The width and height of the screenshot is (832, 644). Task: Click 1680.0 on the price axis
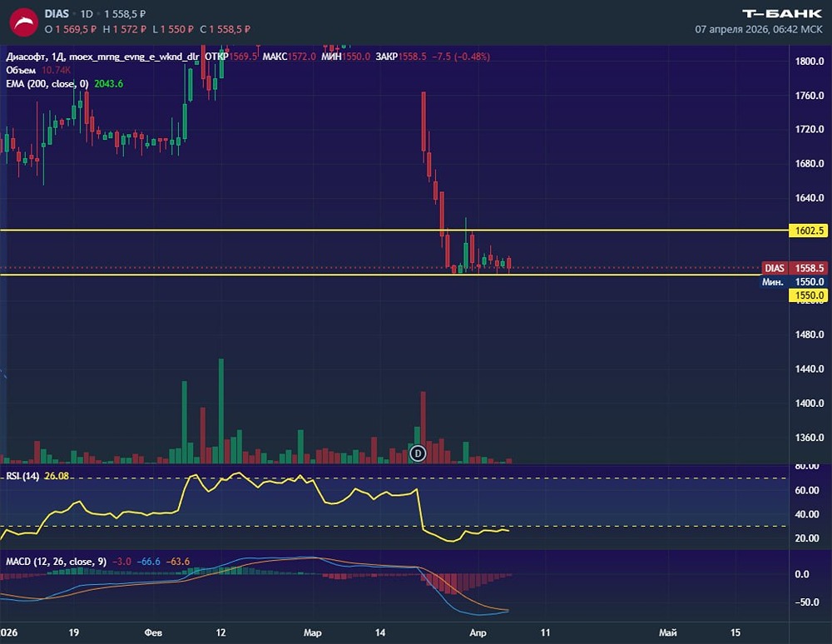(810, 163)
